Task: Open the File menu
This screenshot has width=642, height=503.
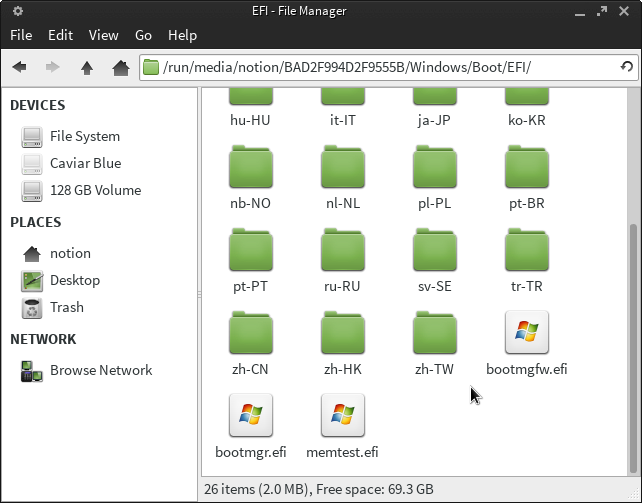Action: [x=21, y=35]
